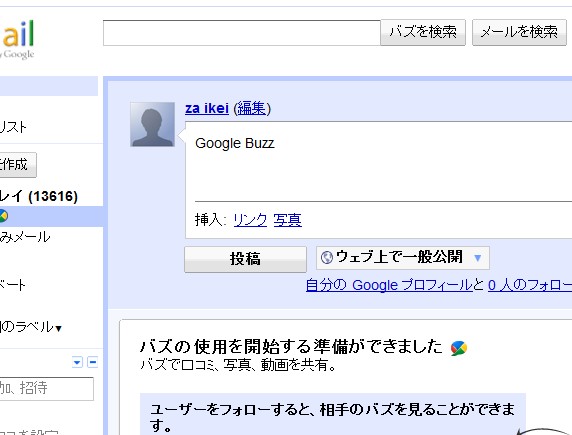572x435 pixels.
Task: Click the chat search 招待 input field
Action: (x=47, y=389)
